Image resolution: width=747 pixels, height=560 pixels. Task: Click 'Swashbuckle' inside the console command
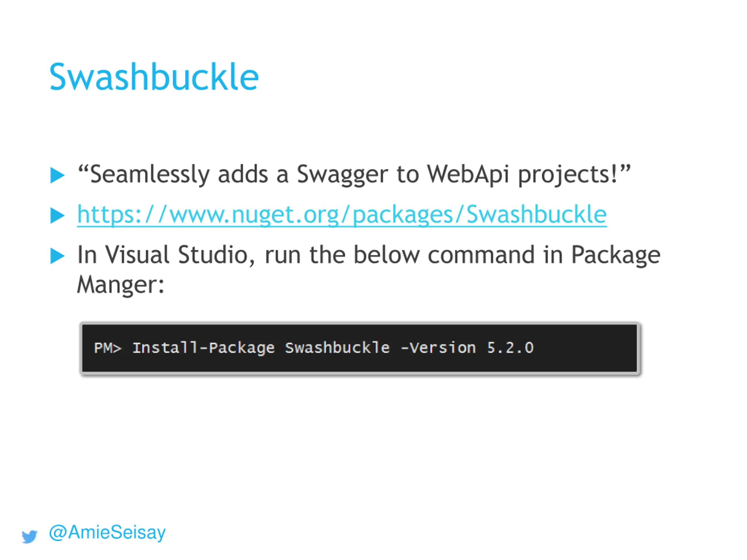(337, 348)
